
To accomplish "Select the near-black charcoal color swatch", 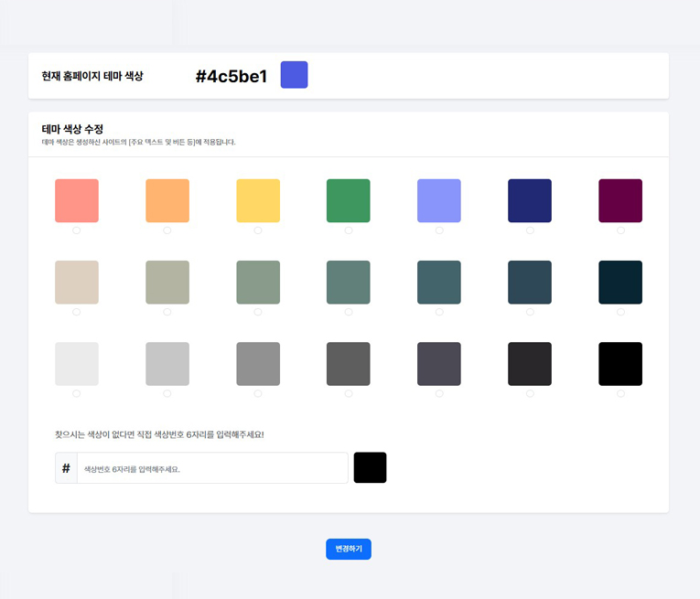I will point(530,364).
